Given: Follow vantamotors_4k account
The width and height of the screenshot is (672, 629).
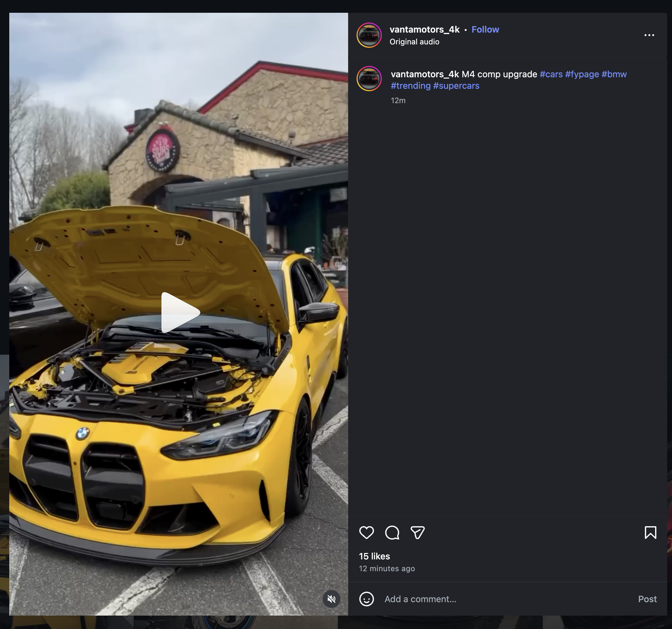Looking at the screenshot, I should click(x=485, y=29).
